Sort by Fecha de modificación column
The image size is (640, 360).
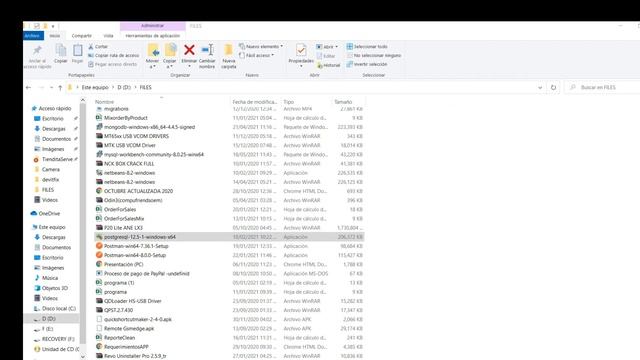pyautogui.click(x=255, y=102)
